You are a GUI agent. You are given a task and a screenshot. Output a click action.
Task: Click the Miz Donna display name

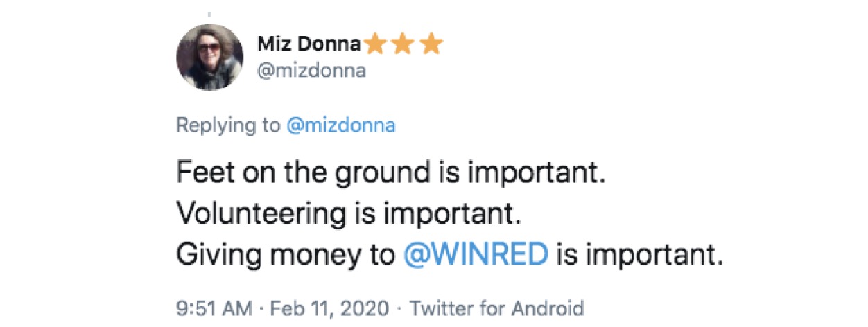pos(309,44)
